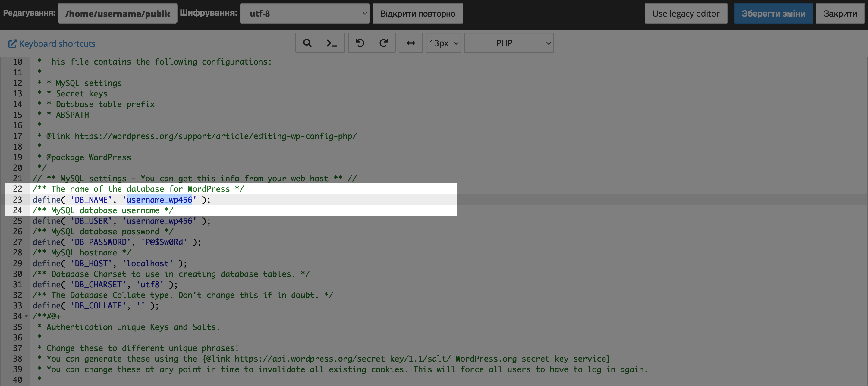This screenshot has width=868, height=386.
Task: Toggle line wrap arrows icon
Action: [x=410, y=43]
